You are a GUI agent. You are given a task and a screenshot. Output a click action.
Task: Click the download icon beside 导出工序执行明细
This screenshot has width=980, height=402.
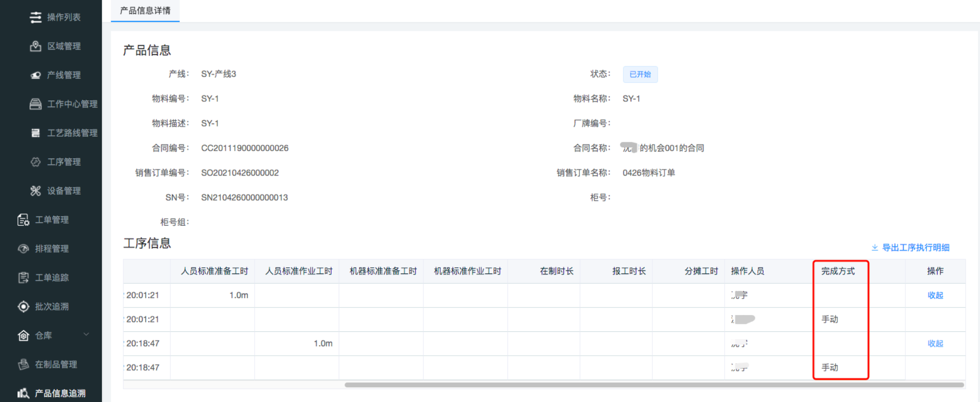875,248
